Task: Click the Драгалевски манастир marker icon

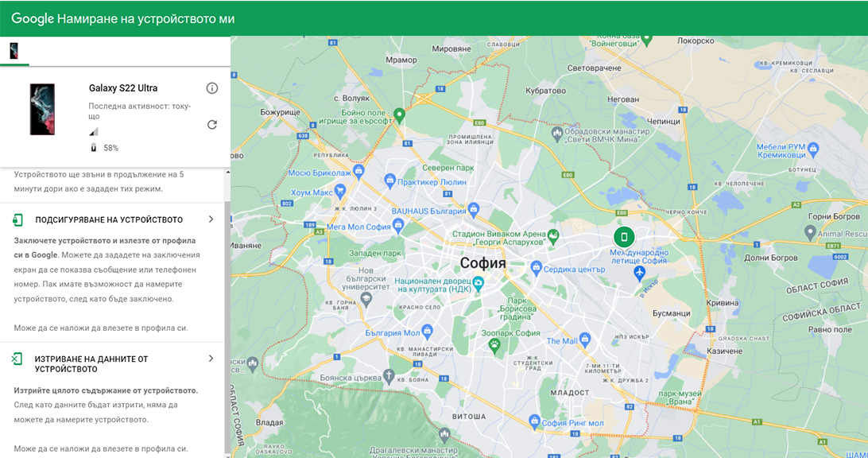Action: [444, 435]
